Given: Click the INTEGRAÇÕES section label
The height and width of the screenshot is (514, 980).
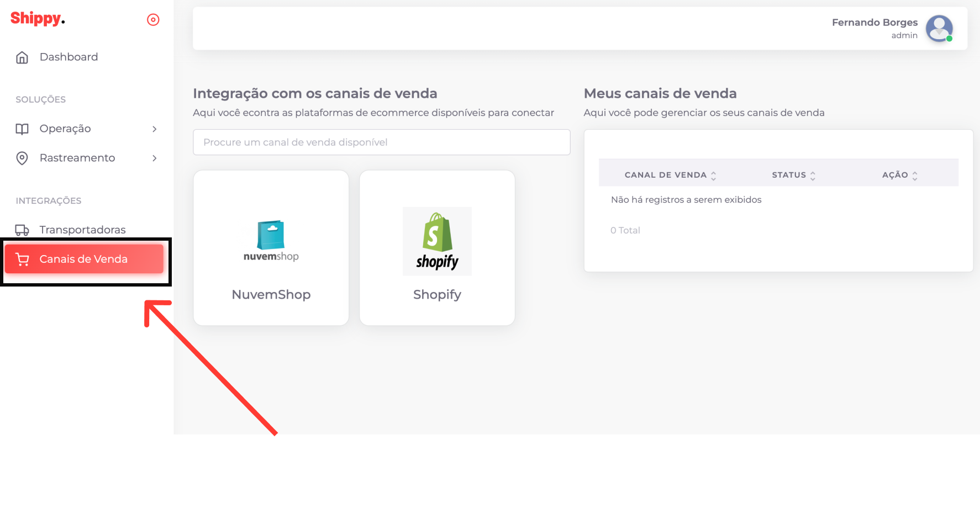Looking at the screenshot, I should pyautogui.click(x=49, y=201).
